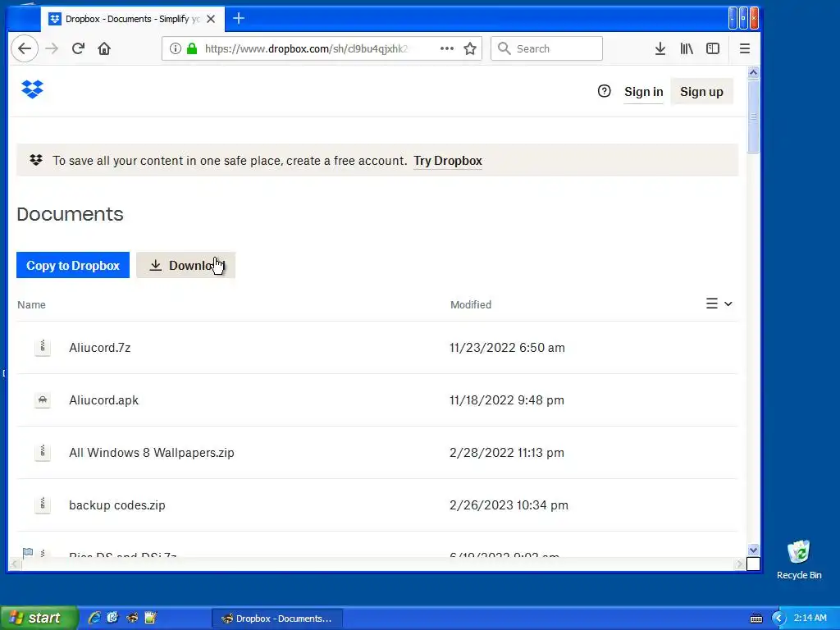
Task: Click archive icon beside backup codes.zip
Action: (x=43, y=504)
